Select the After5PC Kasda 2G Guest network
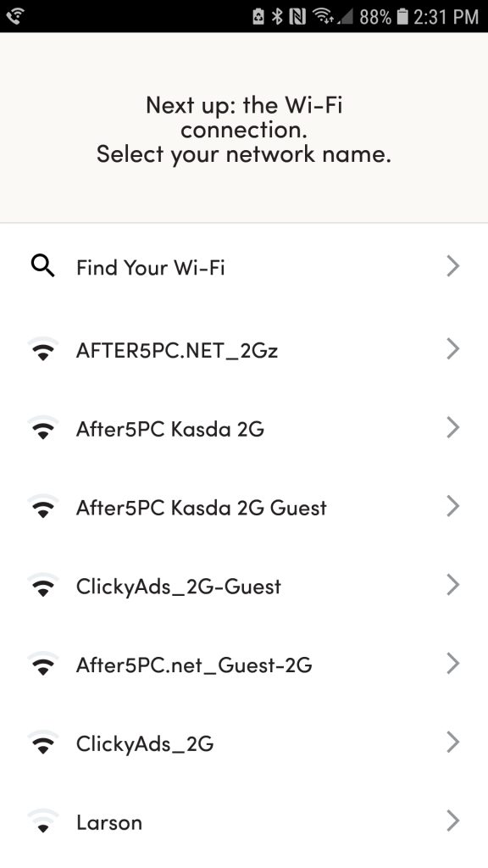This screenshot has height=868, width=488. 244,507
